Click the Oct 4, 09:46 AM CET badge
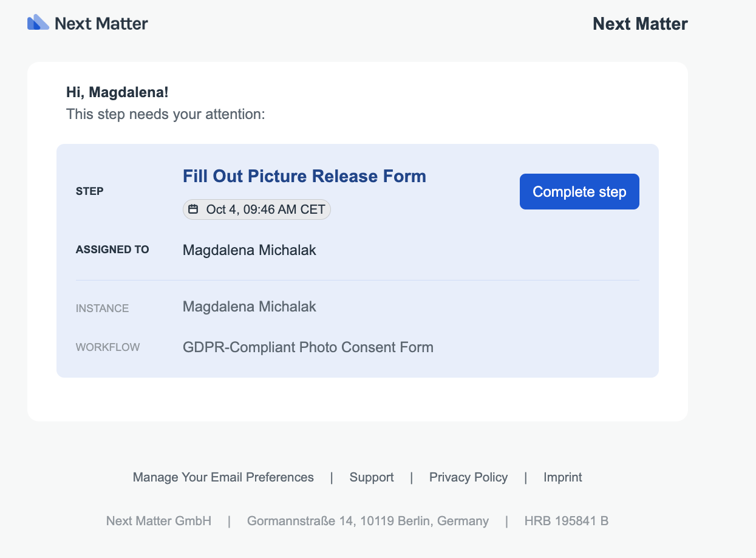This screenshot has height=558, width=756. pos(257,209)
